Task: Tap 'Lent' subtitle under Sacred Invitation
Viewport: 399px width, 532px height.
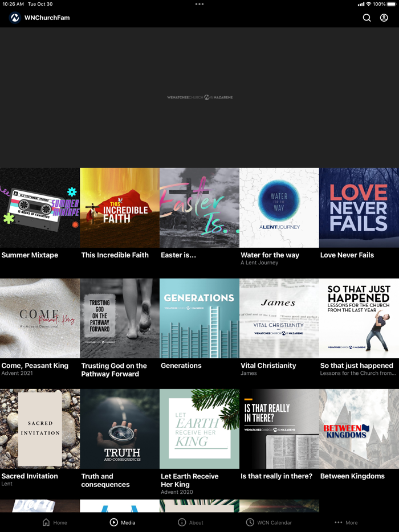Action: 7,484
